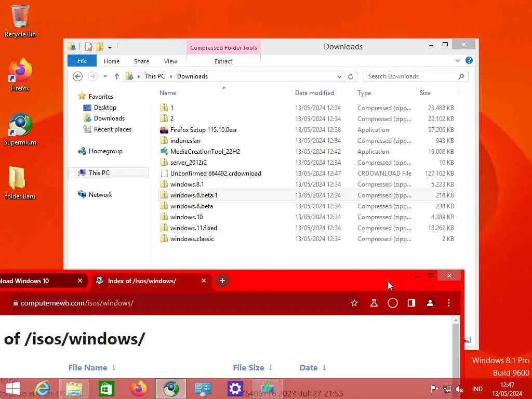This screenshot has height=399, width=532.
Task: Open the Supermium desktop shortcut
Action: click(x=20, y=129)
